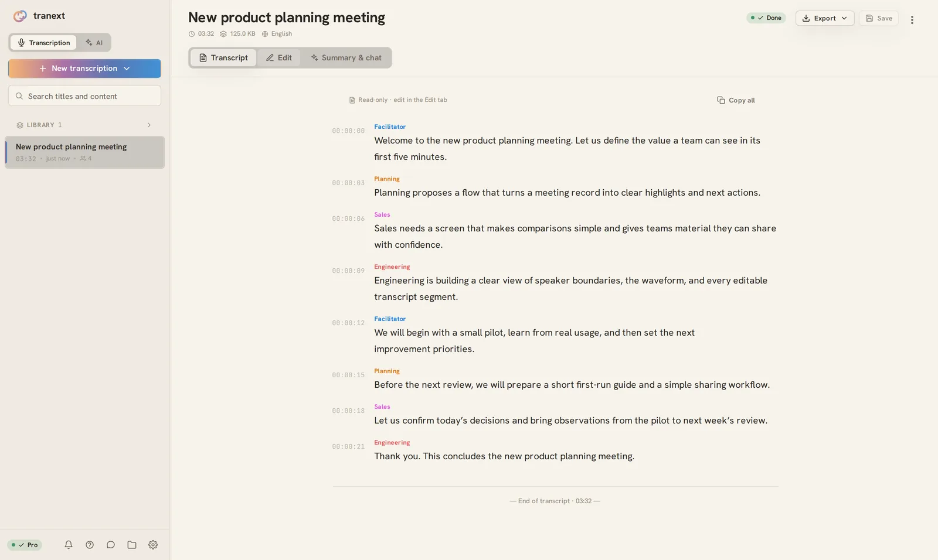Click the Save button
This screenshot has height=560, width=938.
879,18
